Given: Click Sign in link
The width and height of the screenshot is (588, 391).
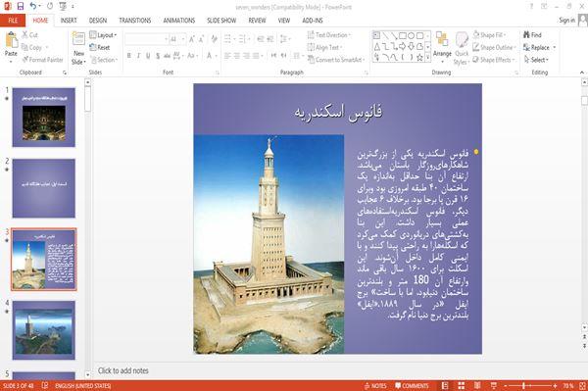Looking at the screenshot, I should (566, 21).
